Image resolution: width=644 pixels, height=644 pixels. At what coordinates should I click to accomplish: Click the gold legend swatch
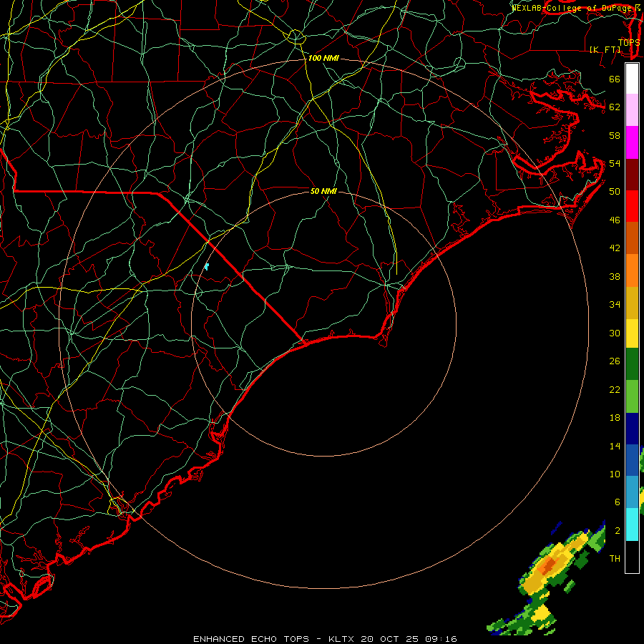click(x=632, y=303)
